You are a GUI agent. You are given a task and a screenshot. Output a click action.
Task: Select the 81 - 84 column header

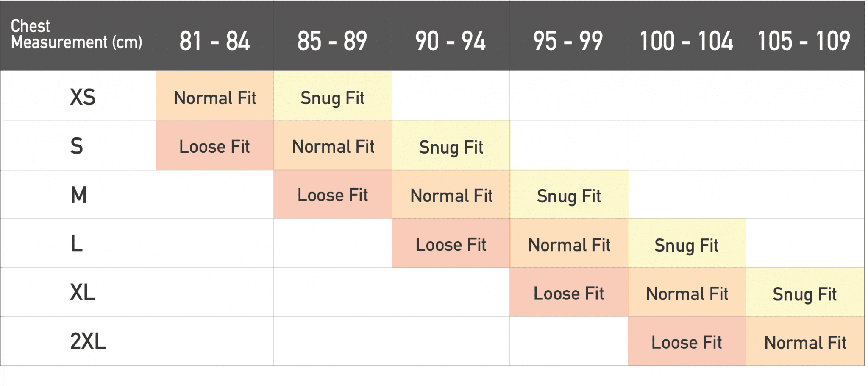click(x=214, y=41)
